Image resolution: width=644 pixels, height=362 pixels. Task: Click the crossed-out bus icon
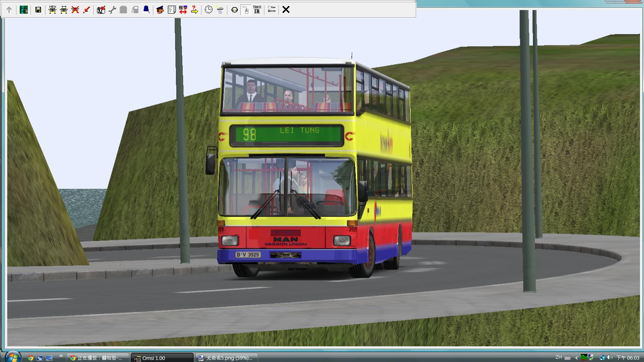coord(75,10)
